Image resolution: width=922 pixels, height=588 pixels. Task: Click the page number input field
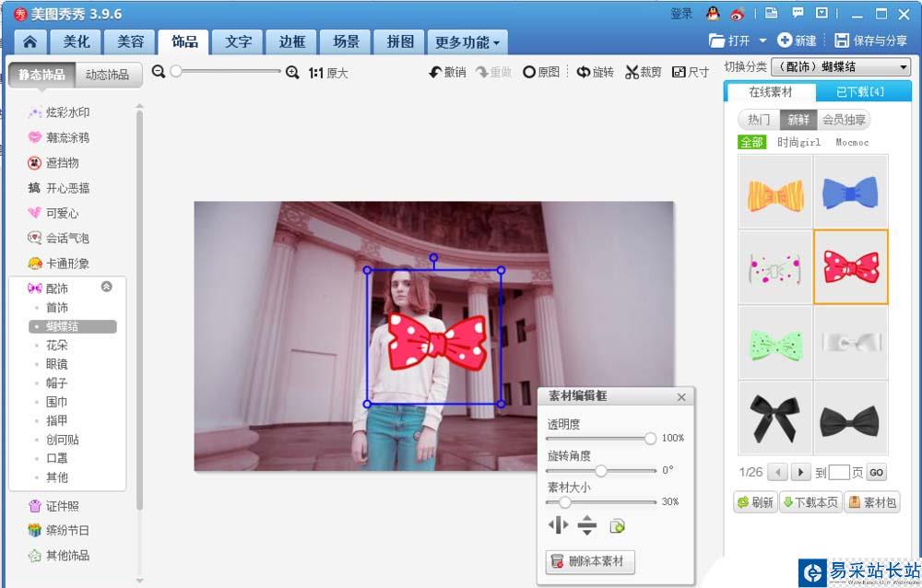click(838, 472)
